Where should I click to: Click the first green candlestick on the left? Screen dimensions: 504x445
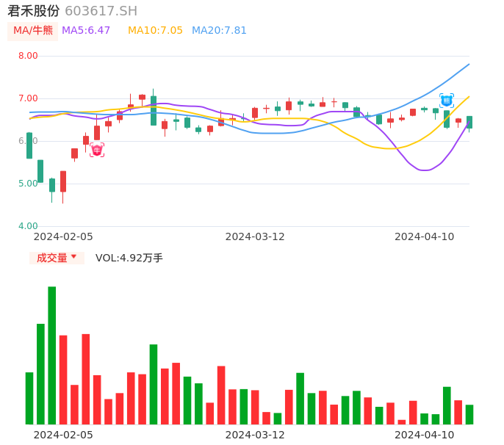tap(29, 145)
